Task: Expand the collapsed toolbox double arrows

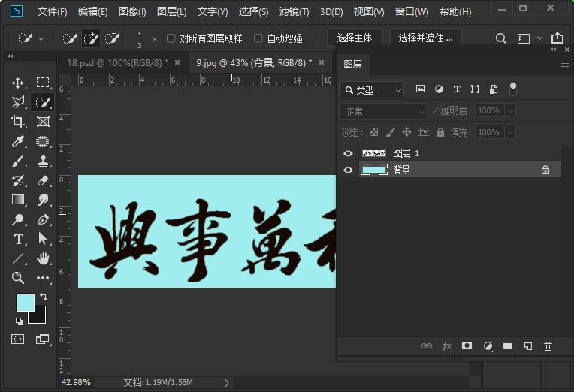Action: (11, 56)
